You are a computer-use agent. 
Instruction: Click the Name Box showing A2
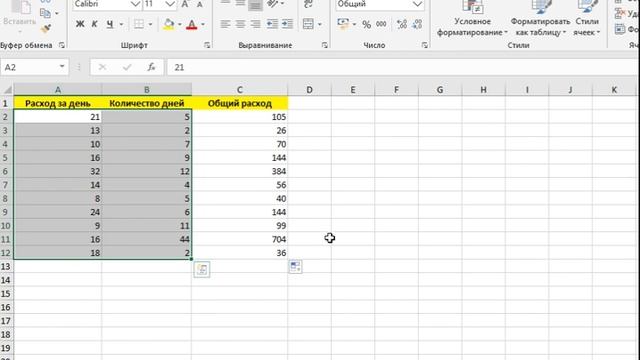29,67
